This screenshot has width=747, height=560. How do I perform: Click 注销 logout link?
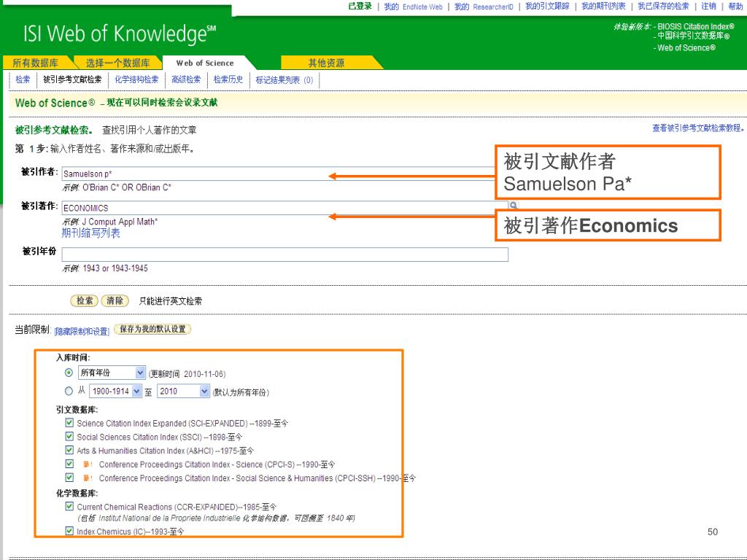pyautogui.click(x=708, y=6)
